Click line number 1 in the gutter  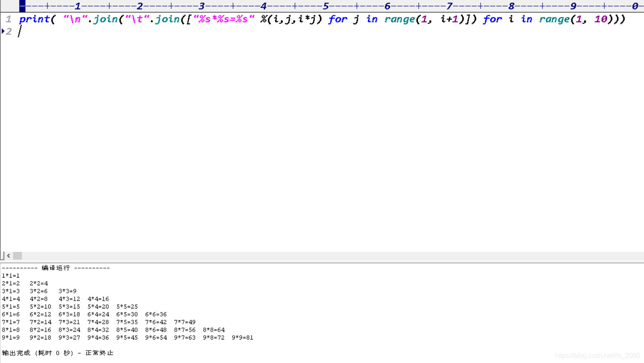point(9,19)
